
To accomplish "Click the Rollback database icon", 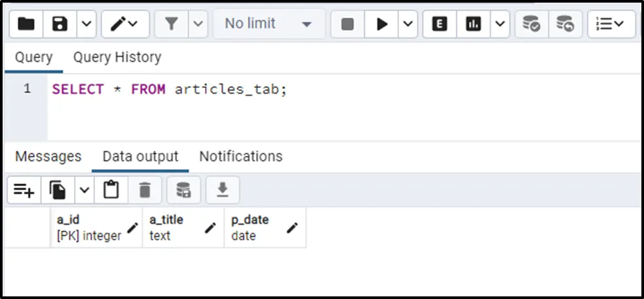I will click(565, 24).
